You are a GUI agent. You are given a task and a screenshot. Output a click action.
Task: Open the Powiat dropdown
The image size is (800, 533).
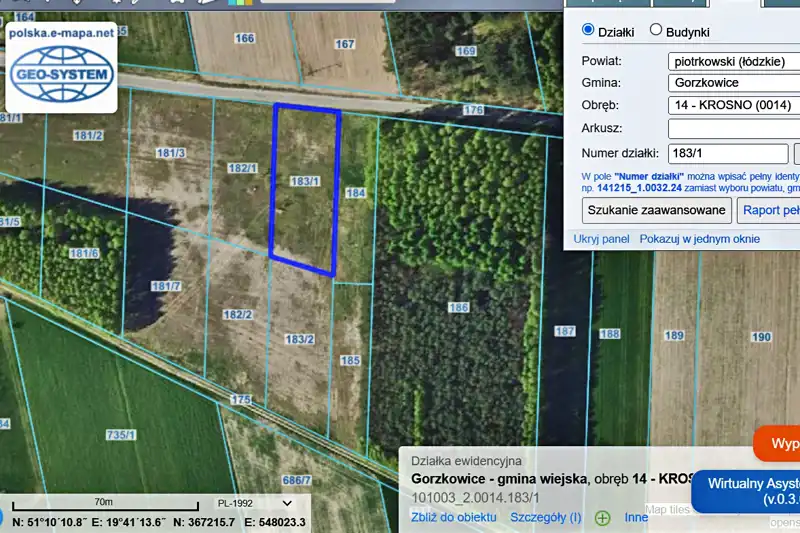732,60
